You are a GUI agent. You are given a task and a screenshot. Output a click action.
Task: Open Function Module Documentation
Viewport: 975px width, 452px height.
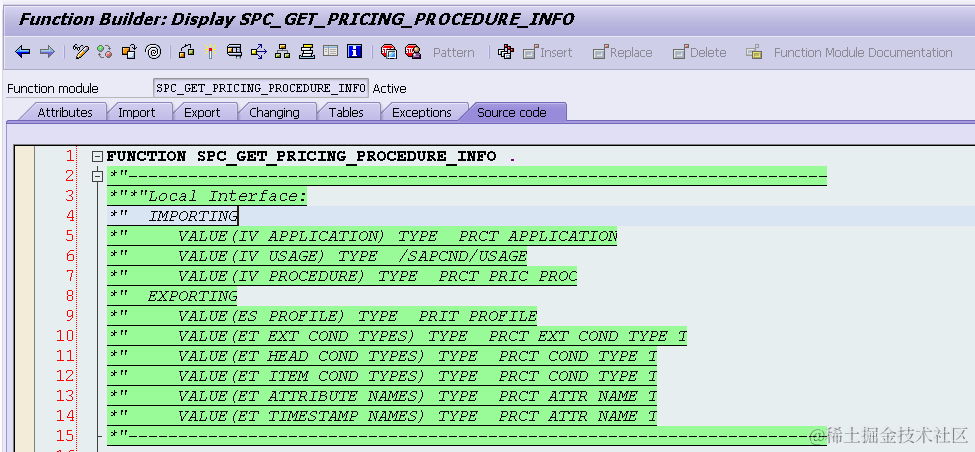(x=849, y=53)
